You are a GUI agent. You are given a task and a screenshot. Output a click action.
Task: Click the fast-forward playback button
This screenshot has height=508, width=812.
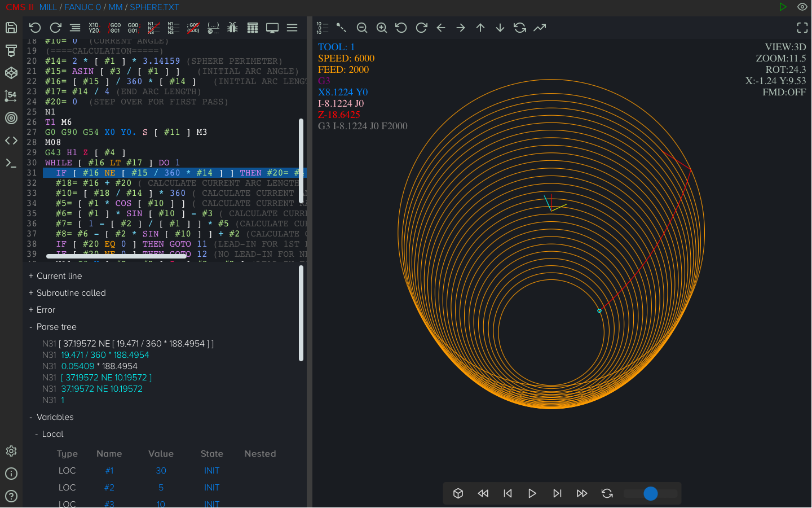[582, 493]
